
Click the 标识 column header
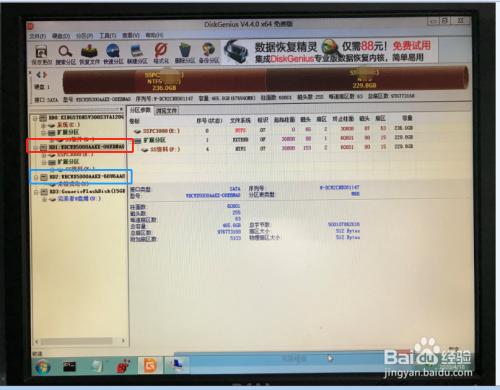(263, 120)
